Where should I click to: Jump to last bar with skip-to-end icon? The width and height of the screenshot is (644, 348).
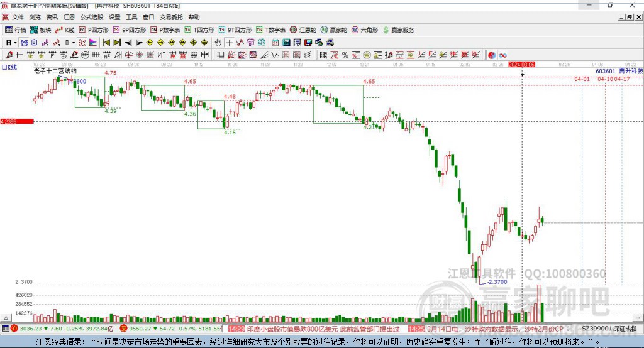point(117,43)
